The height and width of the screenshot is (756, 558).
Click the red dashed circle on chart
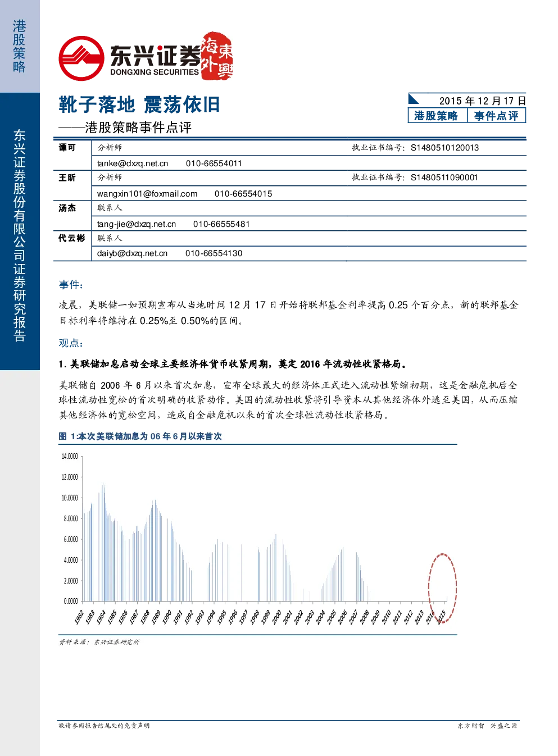442,588
